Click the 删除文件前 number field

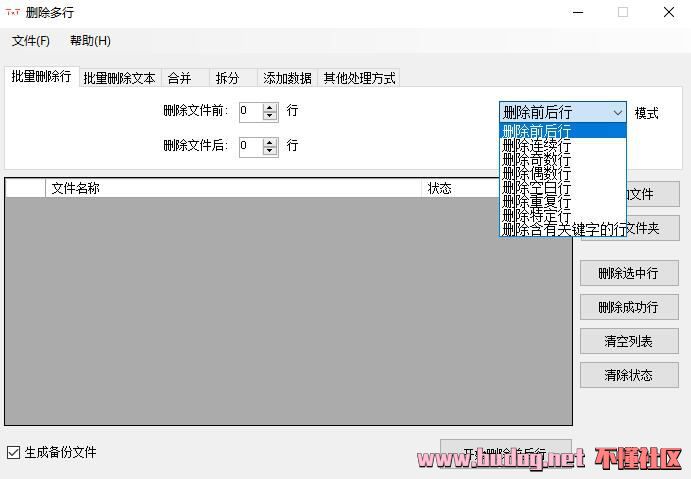(x=251, y=111)
